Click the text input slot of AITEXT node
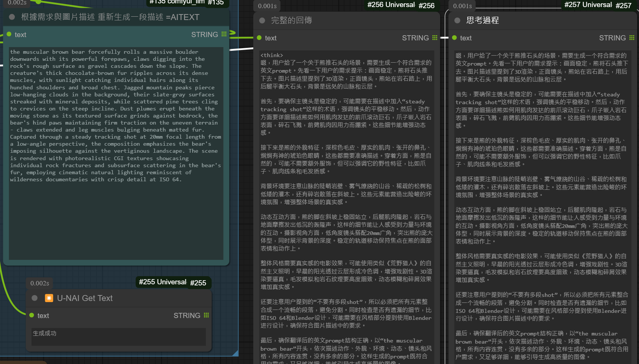 click(x=9, y=34)
